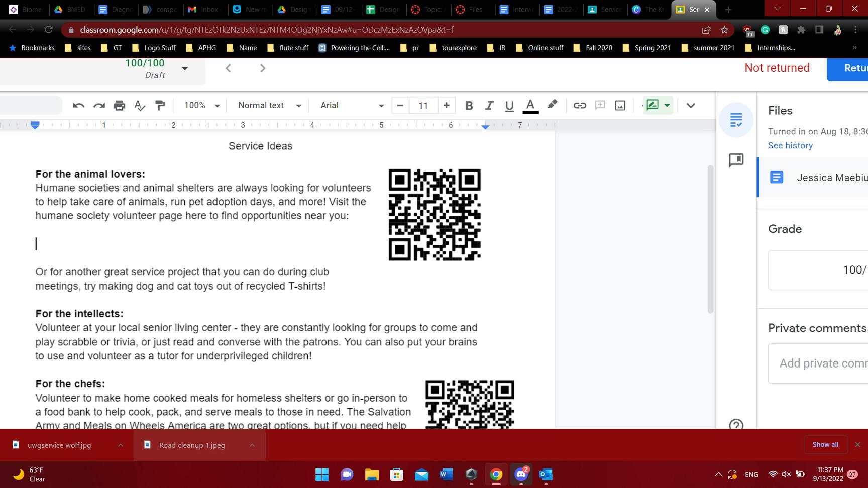This screenshot has height=488, width=868.
Task: Insert an image via the toolbar icon
Action: tap(620, 105)
